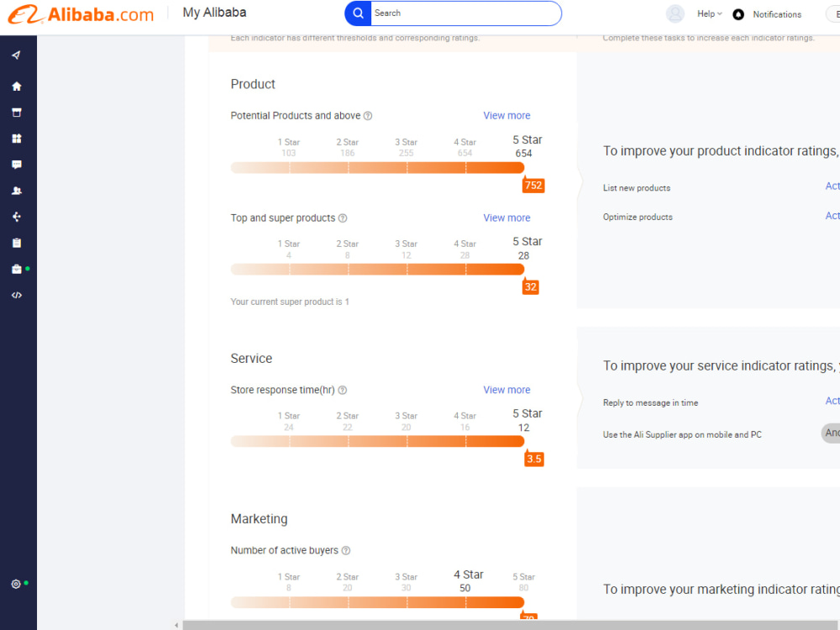Image resolution: width=840 pixels, height=630 pixels.
Task: Click the user avatar icon
Action: click(675, 14)
